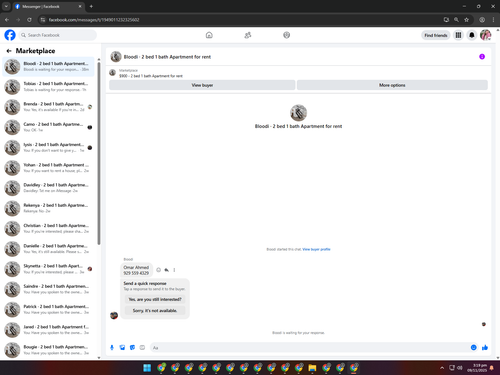Bookmark this page with the star icon
500x375 pixels.
[x=466, y=20]
